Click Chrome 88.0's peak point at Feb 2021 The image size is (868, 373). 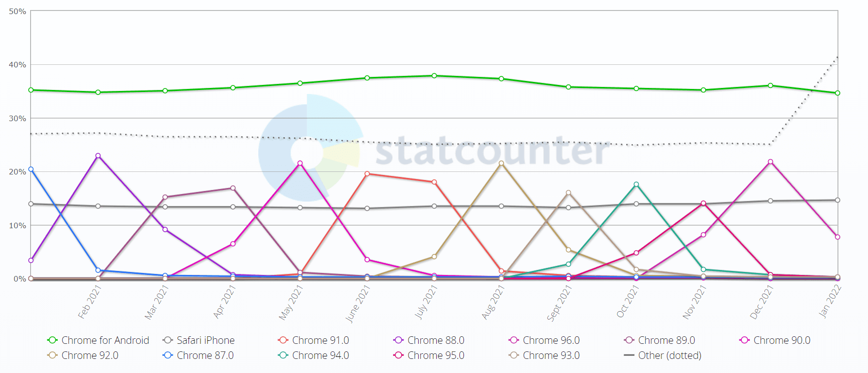click(x=98, y=156)
